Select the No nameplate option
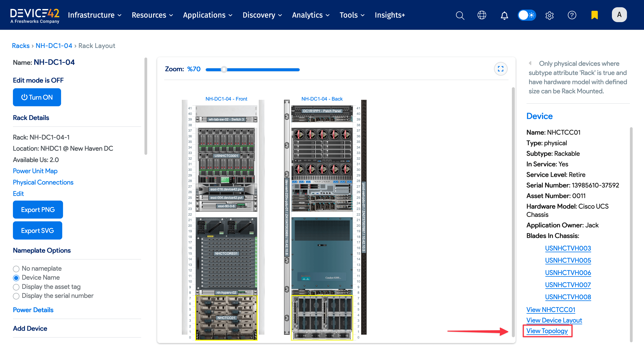The width and height of the screenshot is (644, 355). point(16,269)
